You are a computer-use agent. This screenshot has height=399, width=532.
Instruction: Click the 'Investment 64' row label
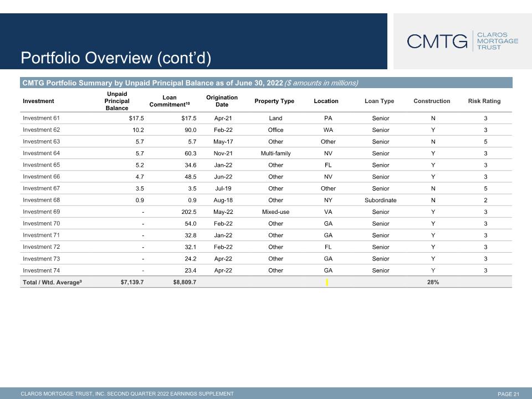click(41, 154)
